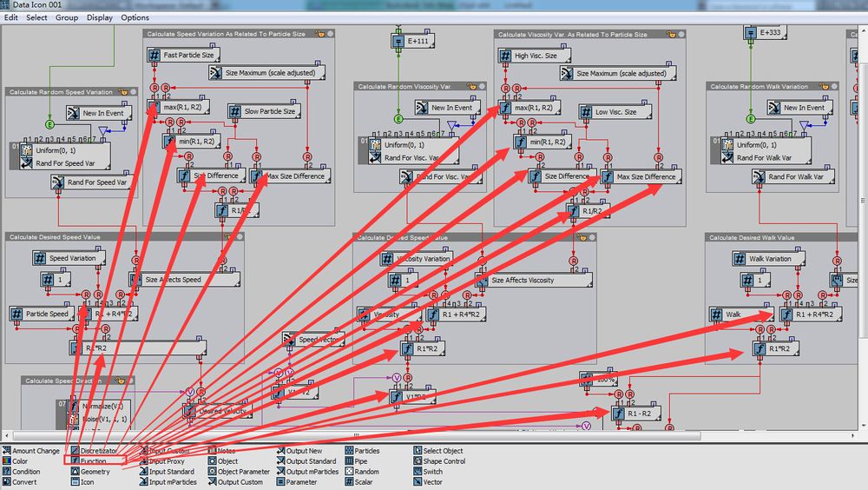Click the horizontal scrollbar thumb
The image size is (868, 490).
click(357, 435)
